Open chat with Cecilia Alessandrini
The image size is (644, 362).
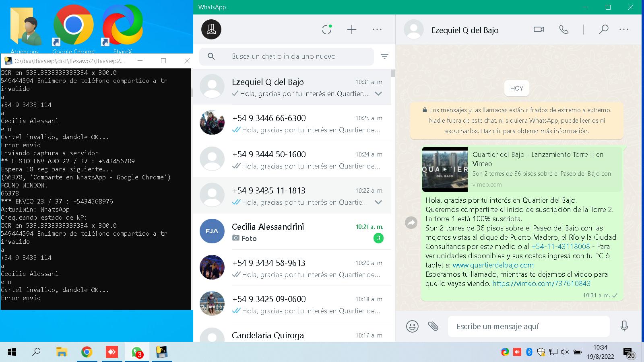(292, 232)
